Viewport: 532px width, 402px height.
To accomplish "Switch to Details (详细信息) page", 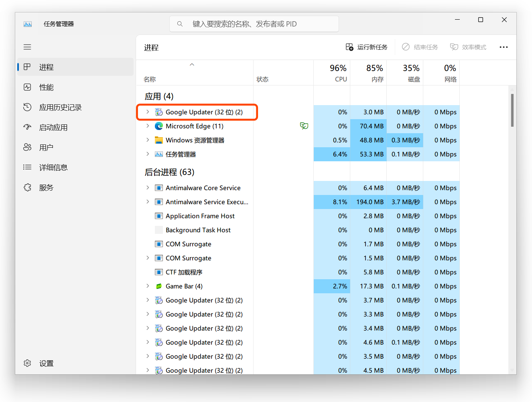I will pos(75,167).
